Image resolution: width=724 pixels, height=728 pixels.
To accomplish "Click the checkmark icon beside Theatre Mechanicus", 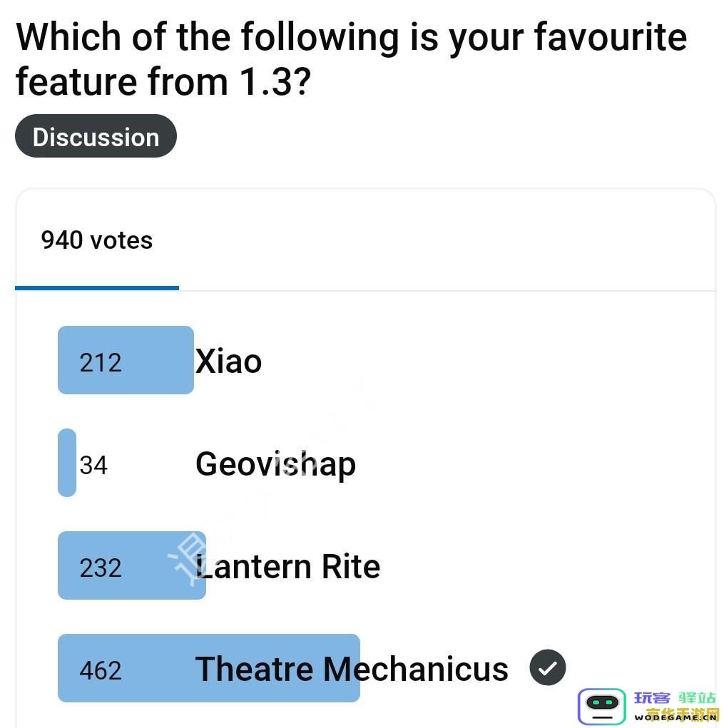I will (x=548, y=667).
